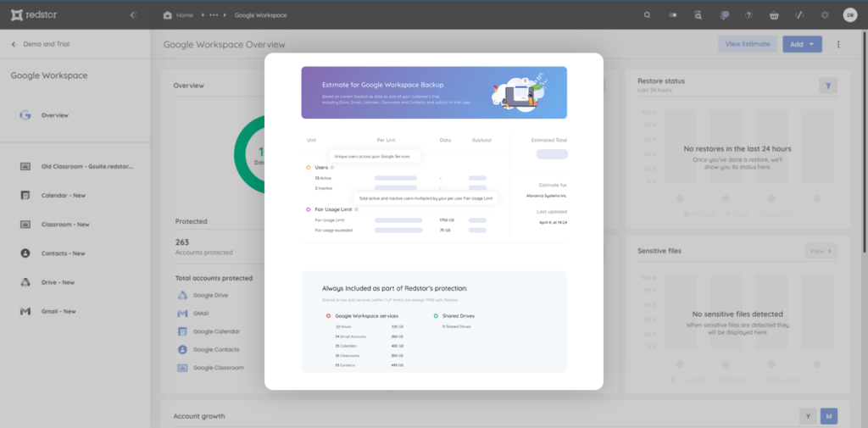
Task: Open the help question mark icon
Action: tap(748, 15)
